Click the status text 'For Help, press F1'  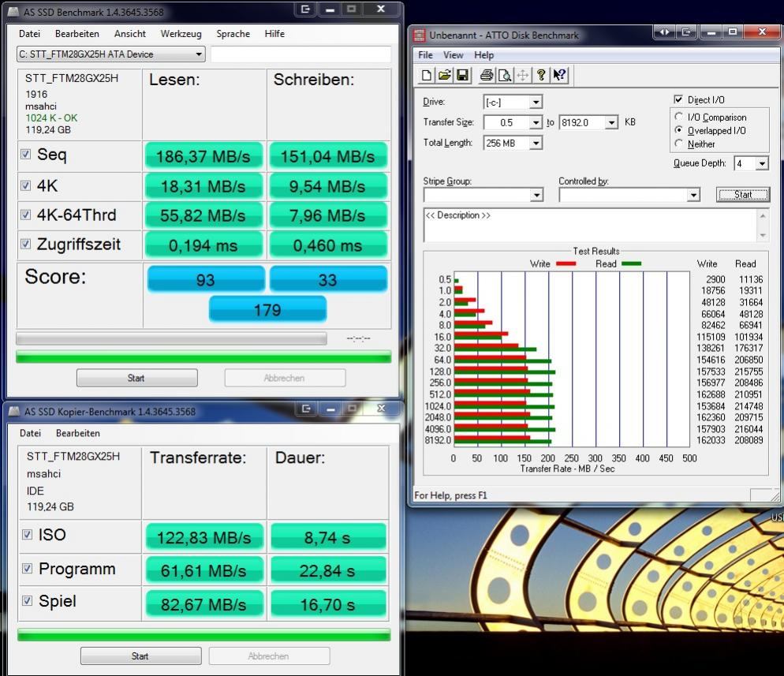point(450,495)
